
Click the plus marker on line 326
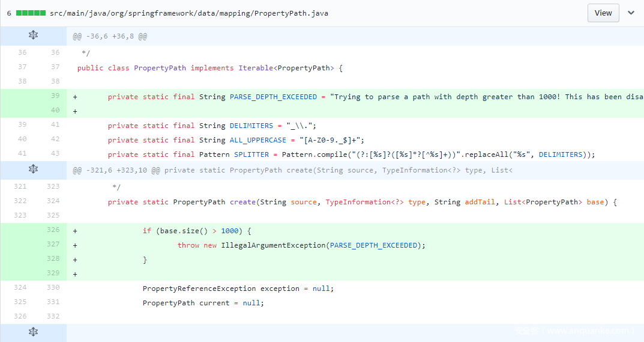tap(75, 231)
